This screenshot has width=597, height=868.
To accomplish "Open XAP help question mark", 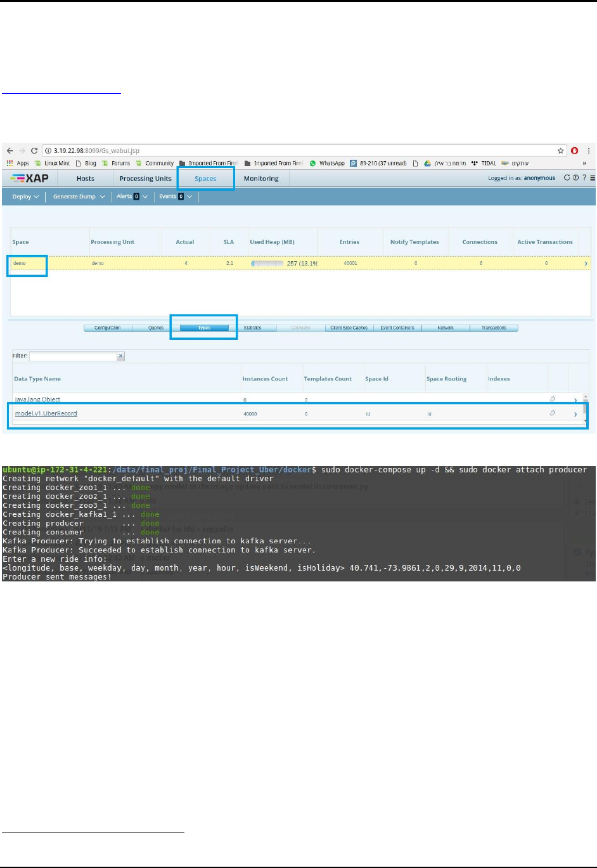I will pos(584,178).
